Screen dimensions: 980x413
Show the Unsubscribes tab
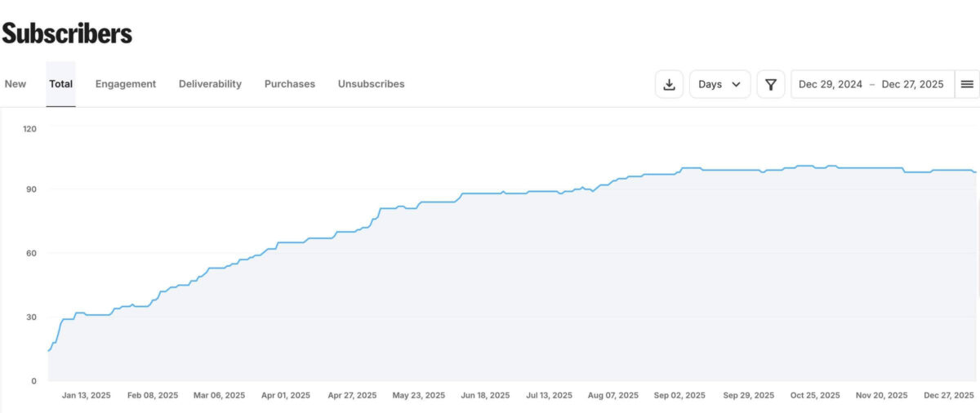pos(371,84)
